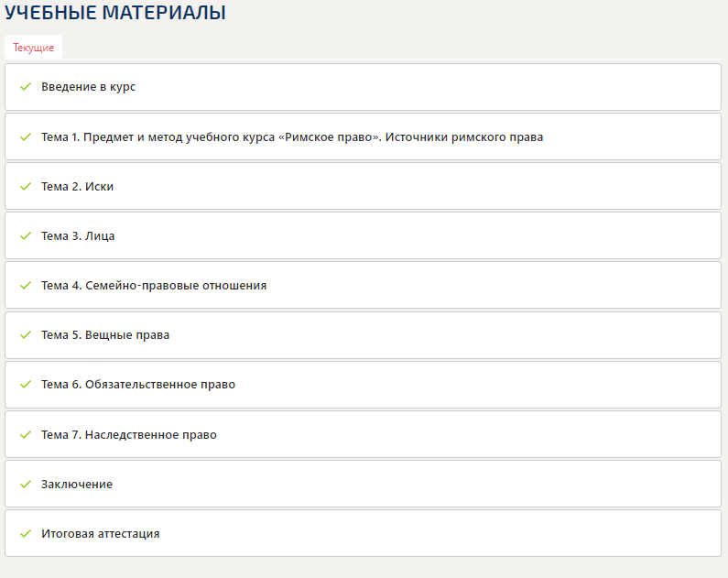Click the checkmark icon for Тема 4

click(26, 285)
